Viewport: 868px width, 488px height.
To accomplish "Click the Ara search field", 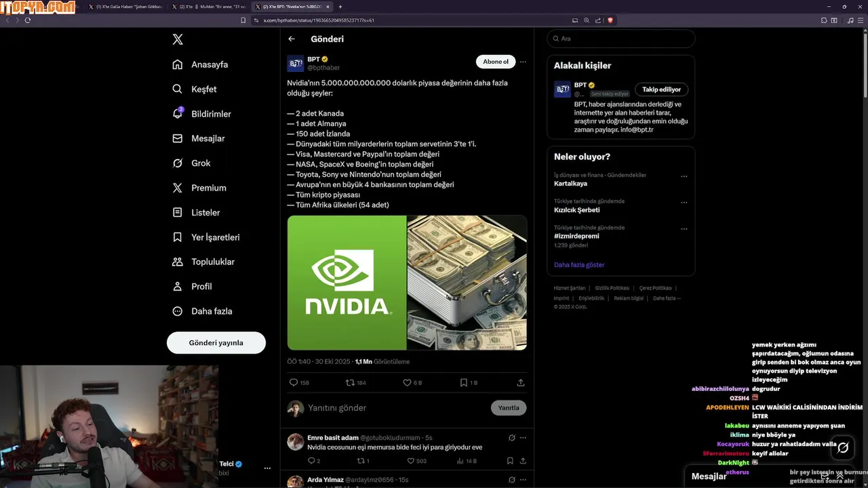I will tap(621, 39).
